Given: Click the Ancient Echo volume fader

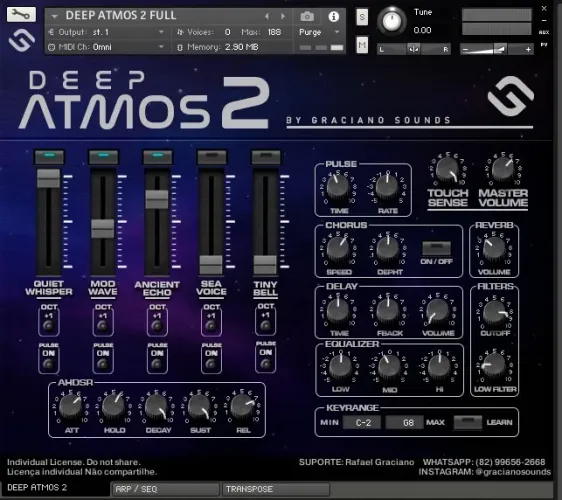Looking at the screenshot, I should click(157, 199).
